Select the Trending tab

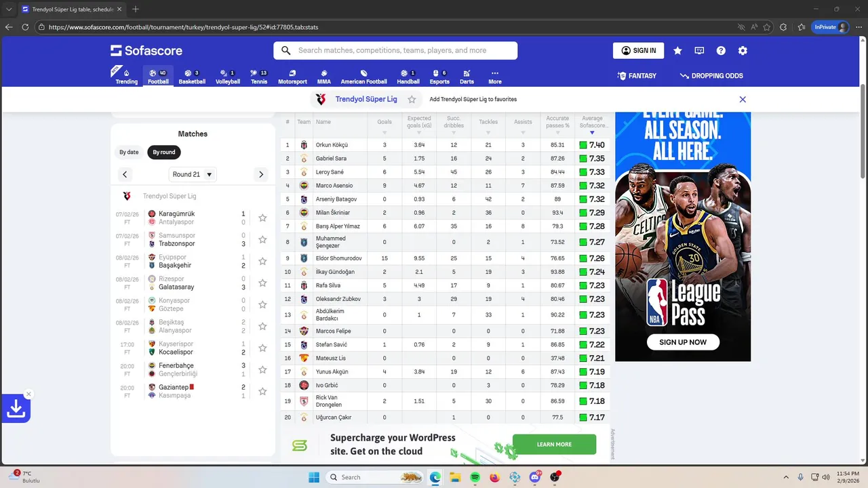126,77
